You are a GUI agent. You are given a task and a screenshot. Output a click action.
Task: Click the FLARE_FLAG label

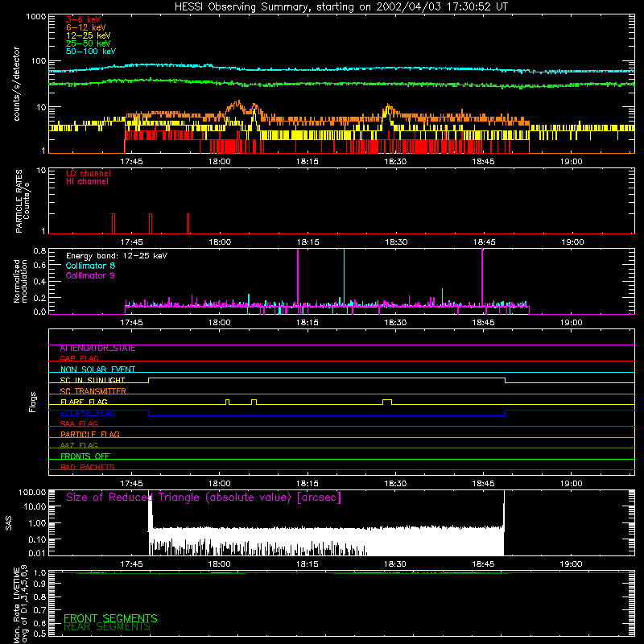point(84,402)
